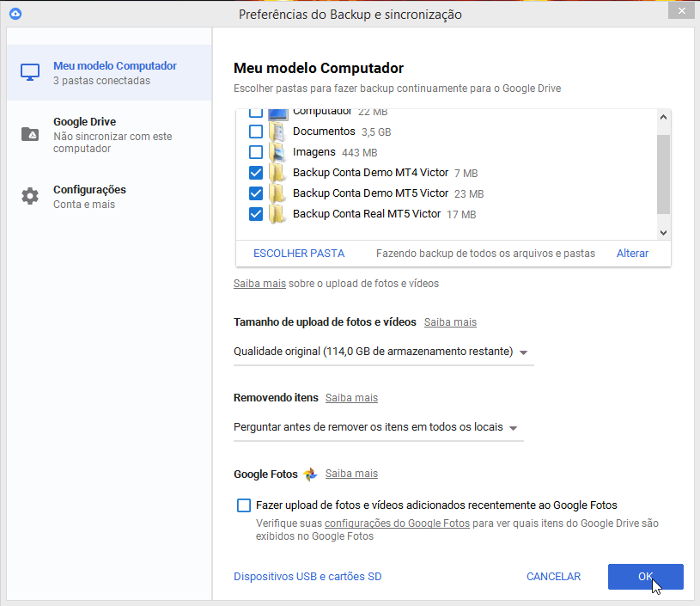Close the preferences window
The height and width of the screenshot is (606, 700).
(681, 10)
